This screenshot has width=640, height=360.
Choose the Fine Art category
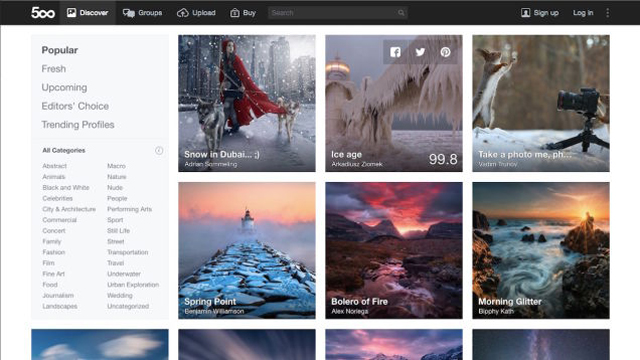pyautogui.click(x=53, y=274)
